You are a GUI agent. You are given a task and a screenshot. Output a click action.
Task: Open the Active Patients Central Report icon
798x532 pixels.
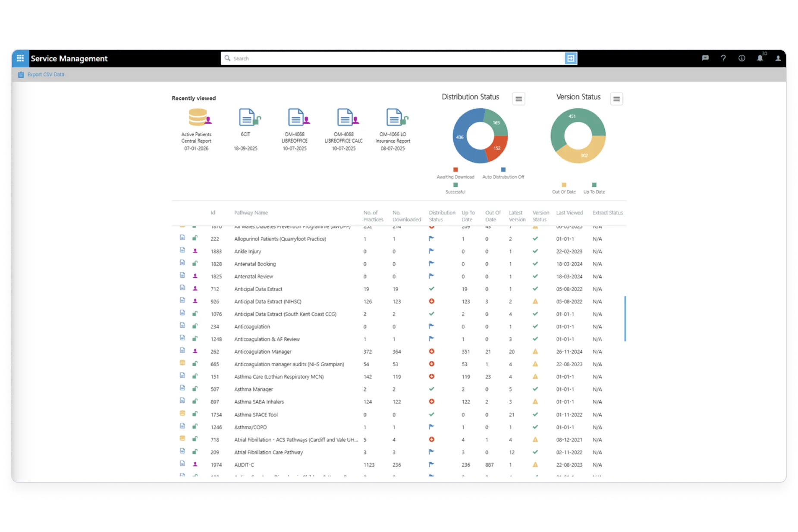198,118
